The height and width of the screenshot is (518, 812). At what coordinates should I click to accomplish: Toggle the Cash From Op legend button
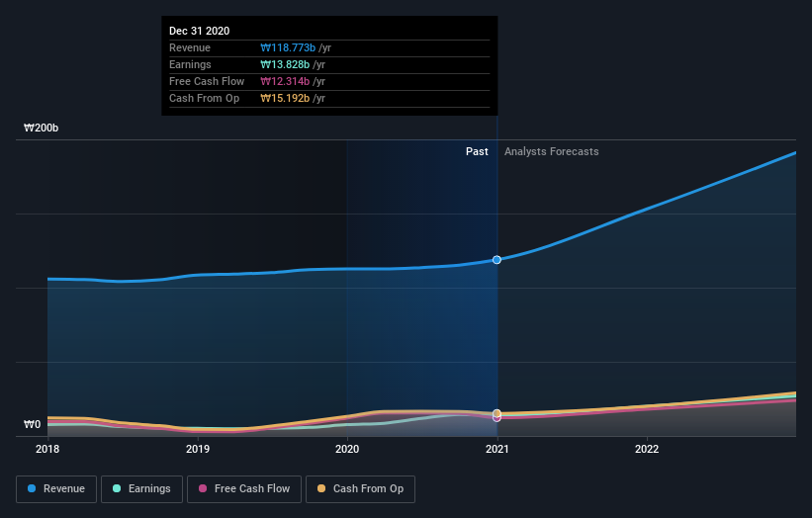[x=360, y=489]
